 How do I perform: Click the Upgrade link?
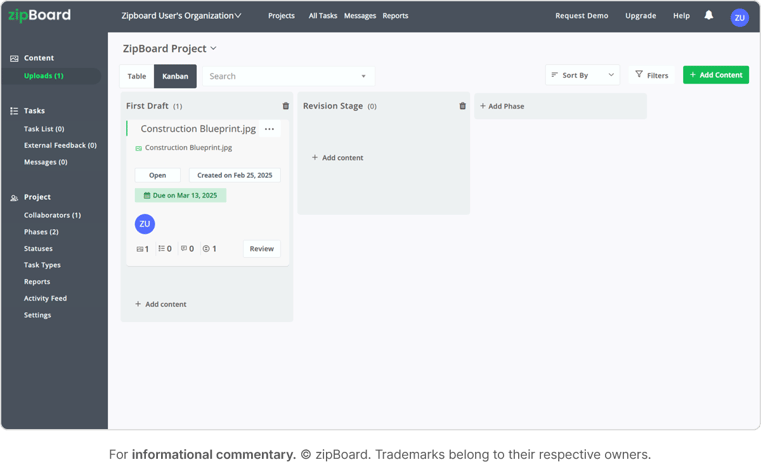(640, 16)
